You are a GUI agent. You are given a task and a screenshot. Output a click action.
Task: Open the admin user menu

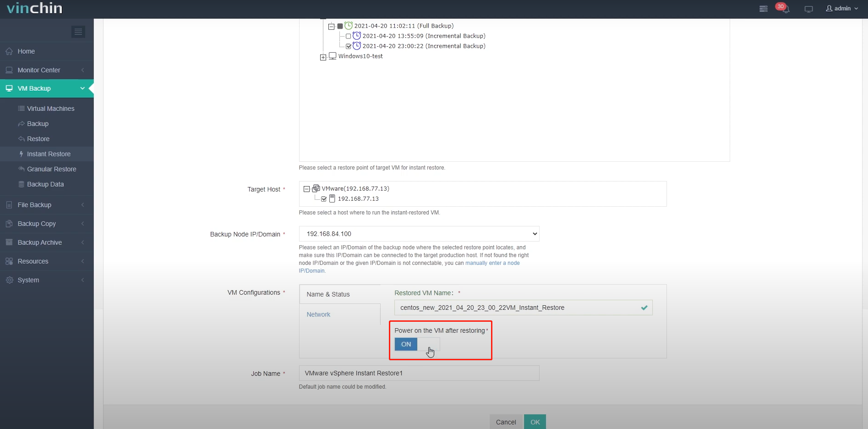[x=842, y=8]
